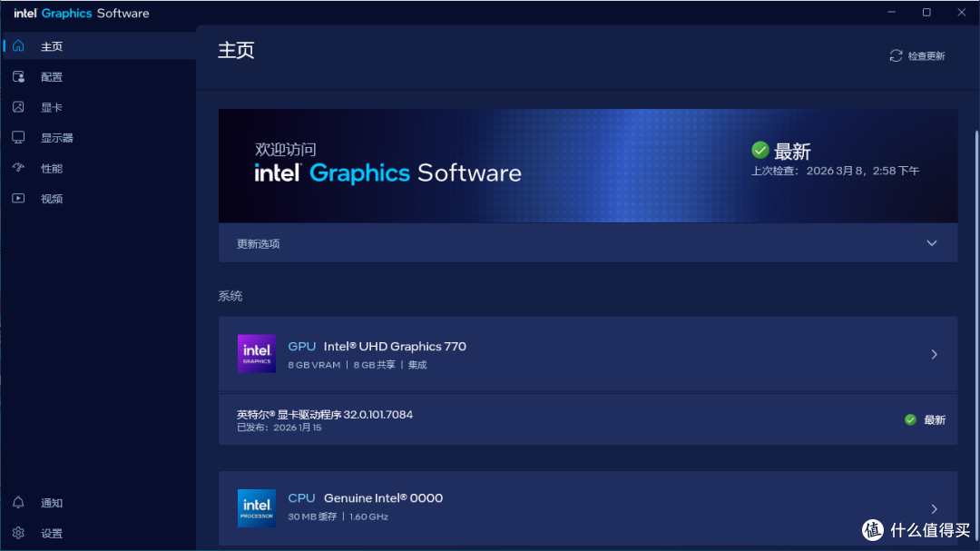Click the 视频 video play icon
This screenshot has height=551, width=980.
click(x=18, y=198)
